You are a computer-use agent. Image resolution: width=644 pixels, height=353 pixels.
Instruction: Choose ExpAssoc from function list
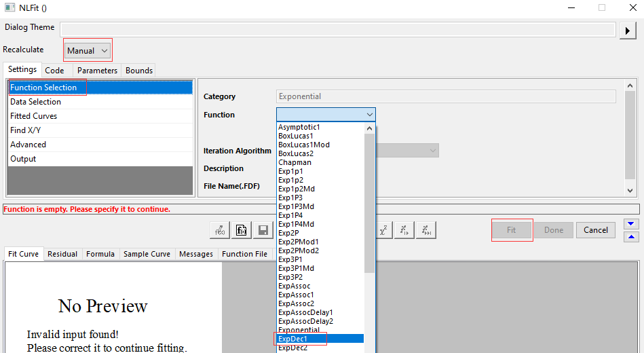click(x=321, y=286)
